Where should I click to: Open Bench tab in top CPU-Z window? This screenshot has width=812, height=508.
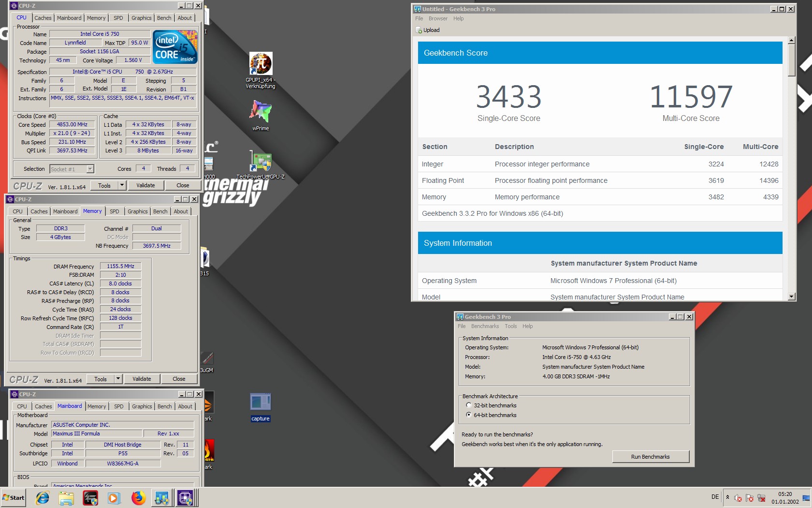click(x=164, y=18)
